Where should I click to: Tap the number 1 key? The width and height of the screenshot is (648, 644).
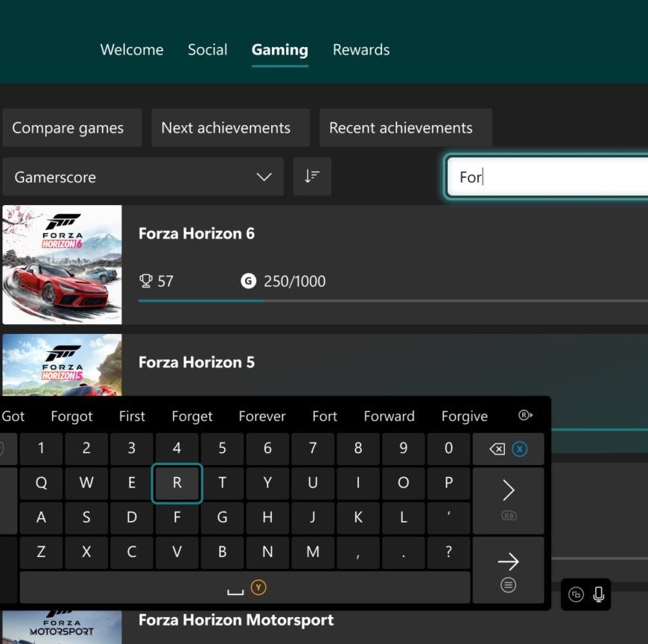[x=41, y=449]
